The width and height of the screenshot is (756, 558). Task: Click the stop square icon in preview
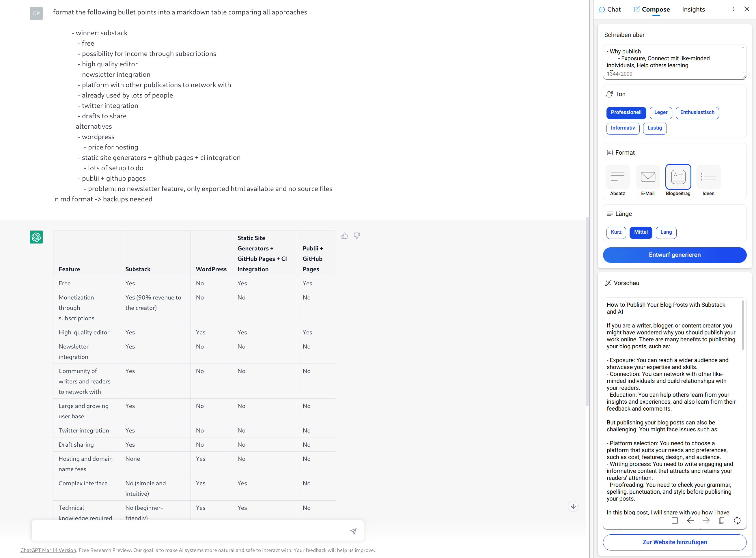[x=675, y=520]
